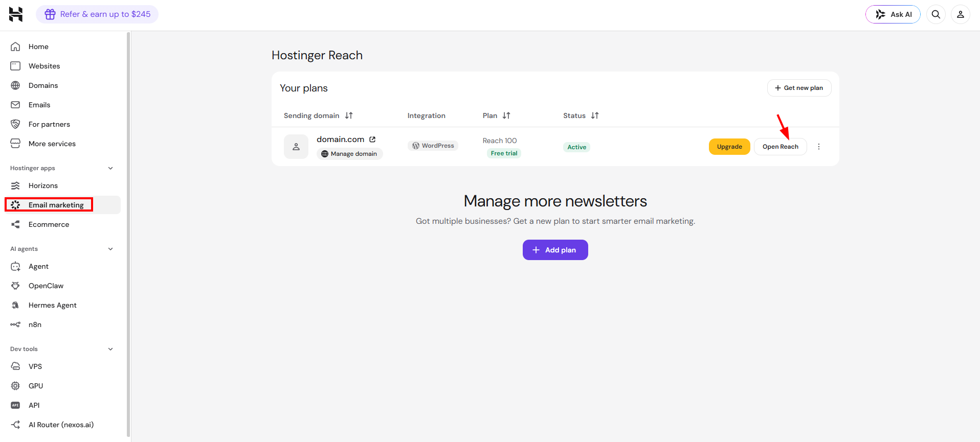Go to Home in sidebar
The image size is (980, 442).
[x=62, y=46]
